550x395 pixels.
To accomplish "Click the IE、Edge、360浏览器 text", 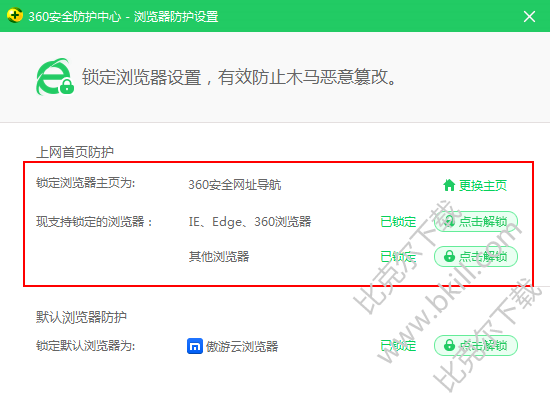I will tap(250, 222).
